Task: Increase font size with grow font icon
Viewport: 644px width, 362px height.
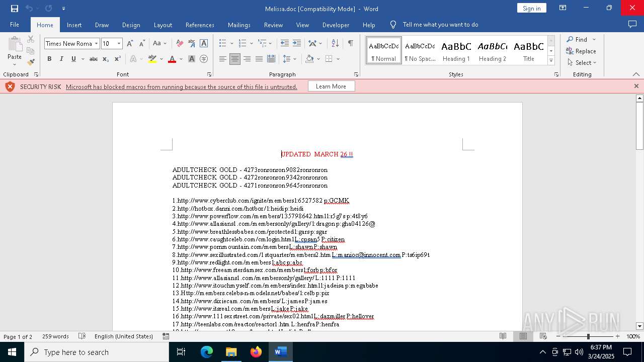Action: (x=130, y=44)
